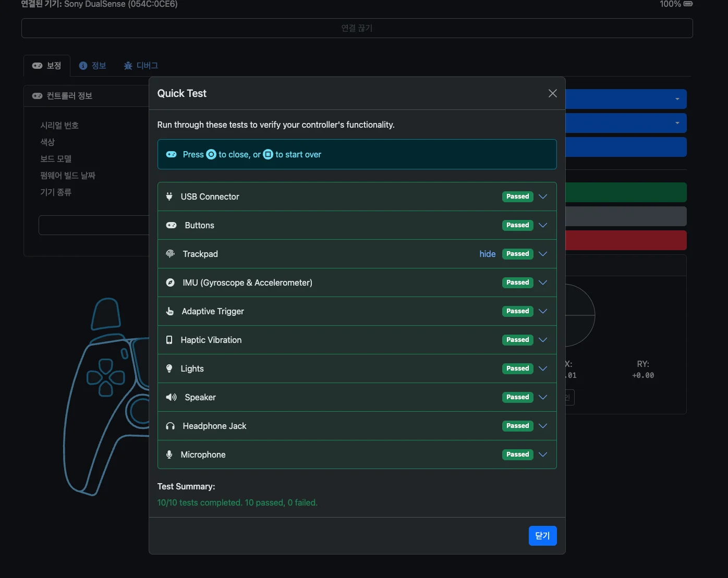Open the 디버그 tab
This screenshot has height=578, width=728.
[x=141, y=66]
